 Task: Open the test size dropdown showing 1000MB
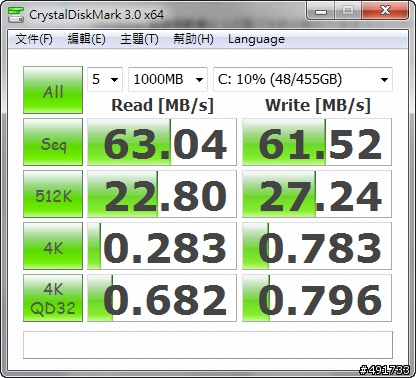[x=168, y=79]
